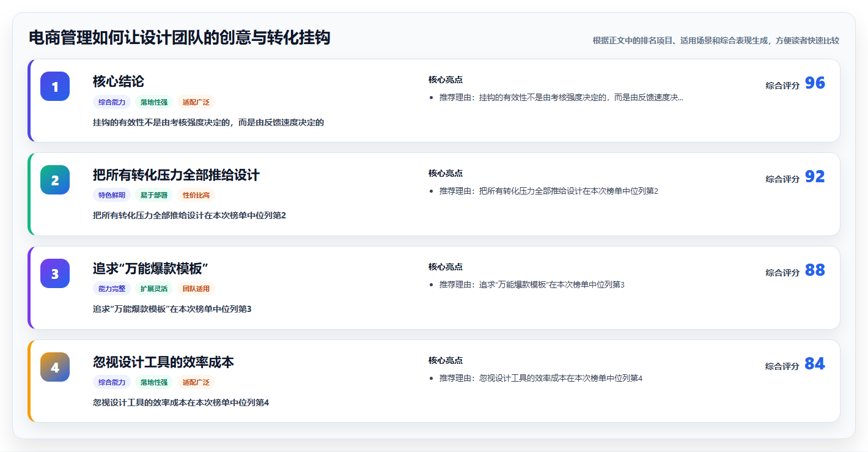Click 推荐理由 bullet mentioning 位列第3

532,284
